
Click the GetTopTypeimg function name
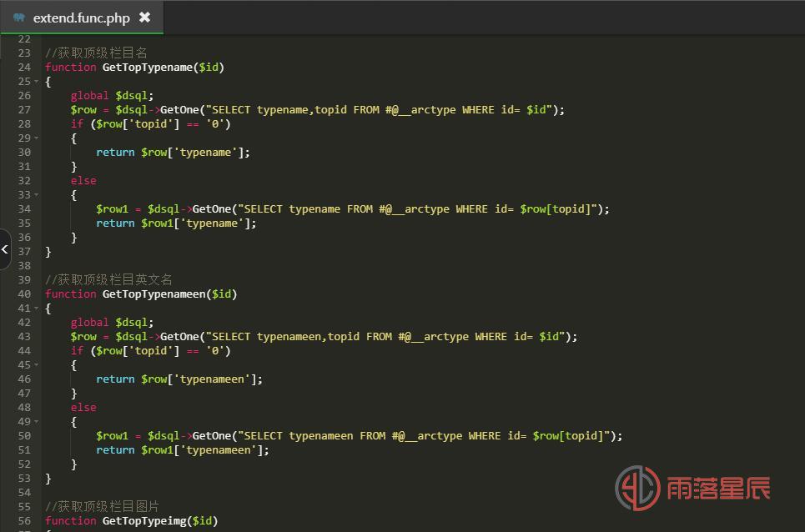144,520
